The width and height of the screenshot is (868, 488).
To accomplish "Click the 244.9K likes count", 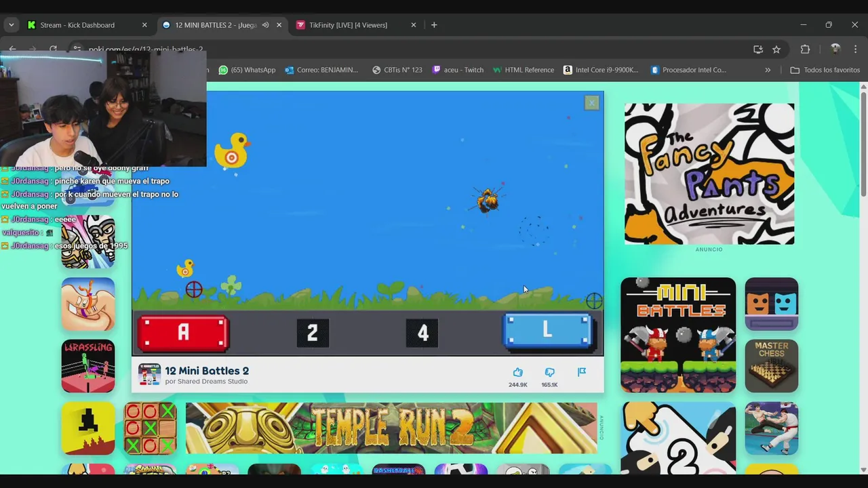I will [x=518, y=385].
